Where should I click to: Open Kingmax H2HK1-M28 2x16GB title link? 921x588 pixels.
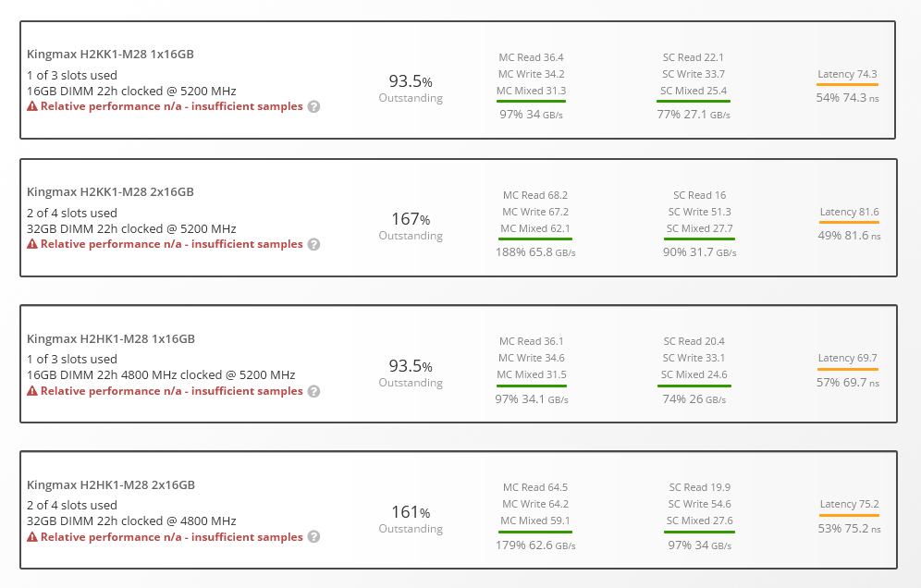point(110,484)
